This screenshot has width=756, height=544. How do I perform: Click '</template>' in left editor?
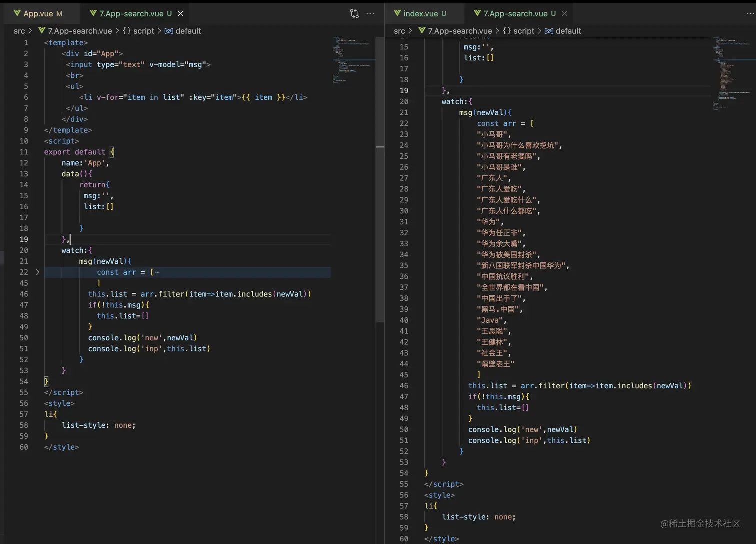[68, 130]
